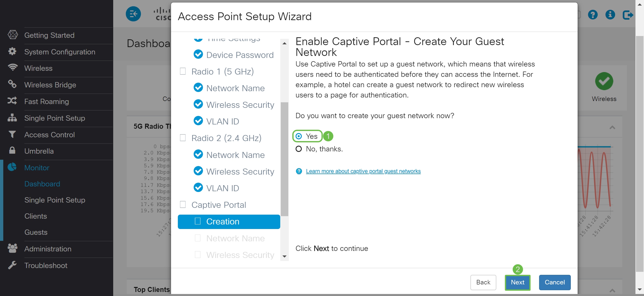Click the Captive Portal checkbox in wizard steps

pyautogui.click(x=183, y=205)
